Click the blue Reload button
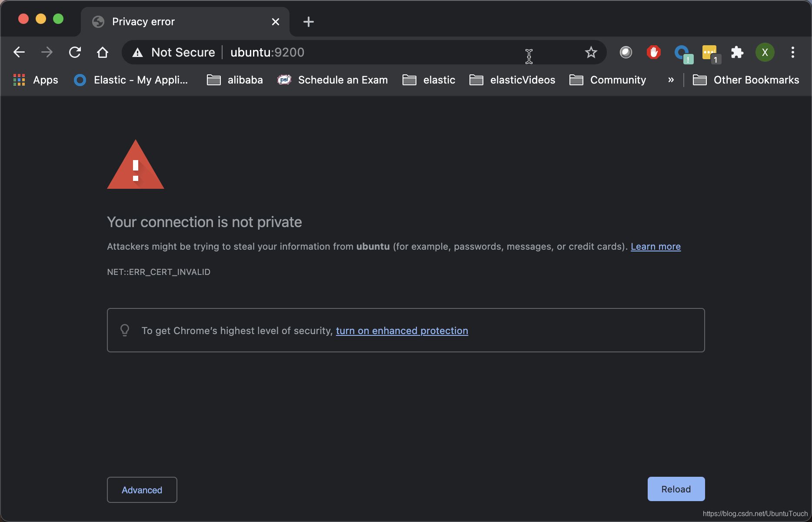Image resolution: width=812 pixels, height=522 pixels. click(676, 489)
